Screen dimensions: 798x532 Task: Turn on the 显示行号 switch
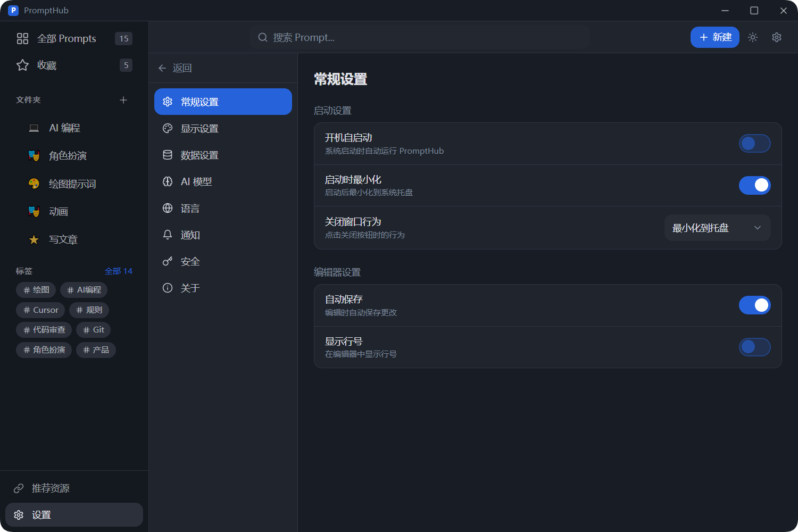tap(754, 347)
